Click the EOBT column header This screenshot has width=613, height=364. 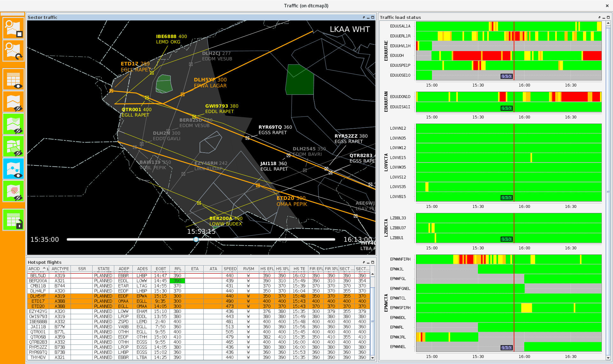click(161, 269)
